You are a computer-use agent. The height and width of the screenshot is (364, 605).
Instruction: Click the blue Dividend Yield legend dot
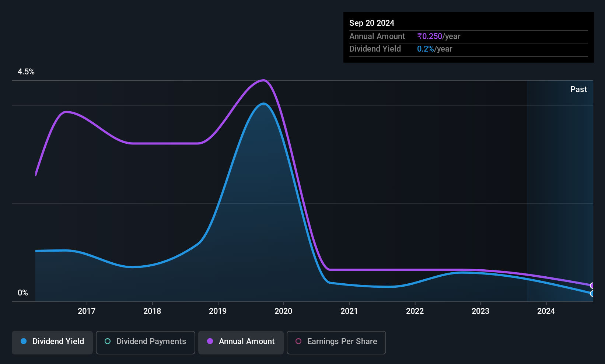24,341
